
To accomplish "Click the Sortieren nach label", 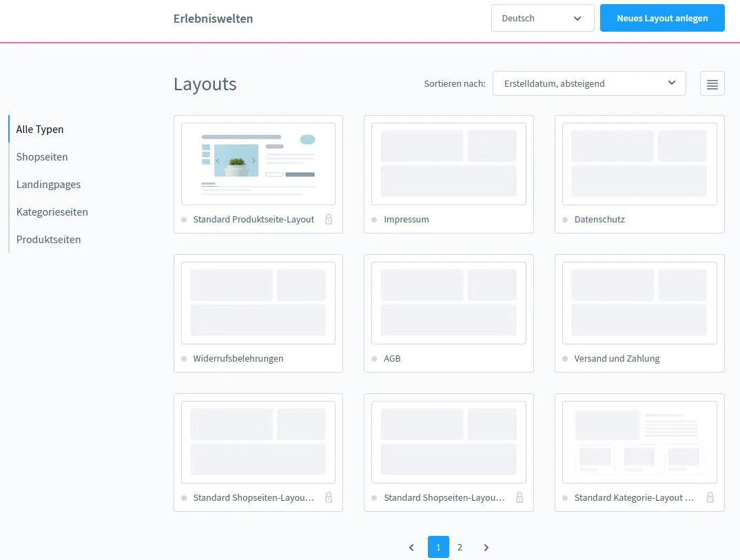I will coord(455,83).
